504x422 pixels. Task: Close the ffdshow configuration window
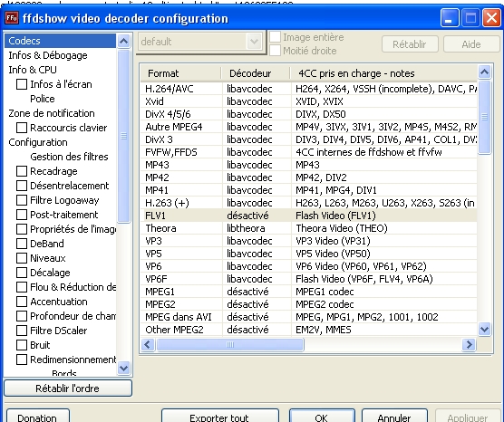491,18
